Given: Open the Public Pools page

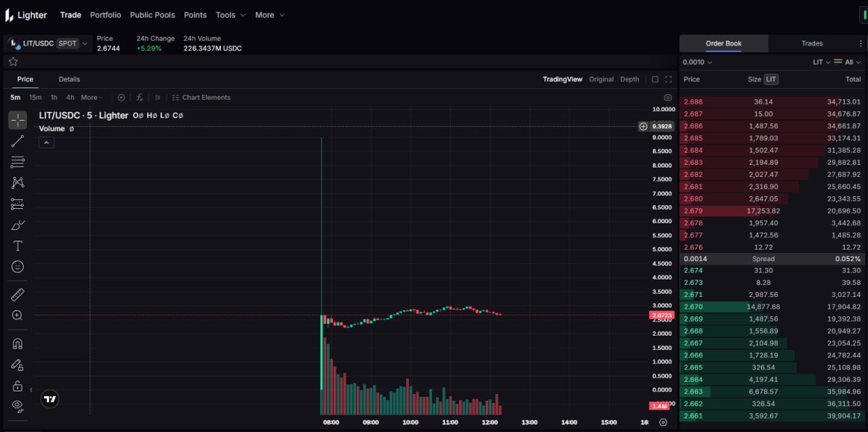Looking at the screenshot, I should coord(152,15).
